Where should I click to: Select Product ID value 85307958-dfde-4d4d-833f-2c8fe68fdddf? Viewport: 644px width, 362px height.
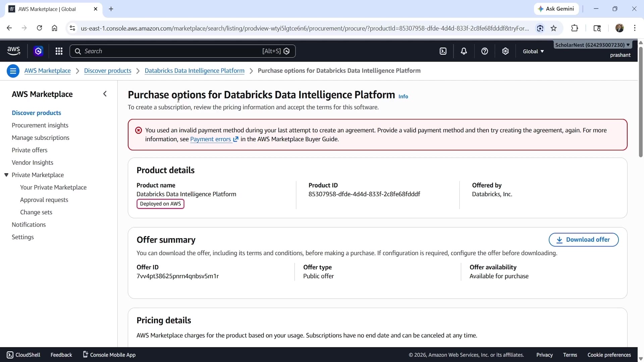pos(364,194)
